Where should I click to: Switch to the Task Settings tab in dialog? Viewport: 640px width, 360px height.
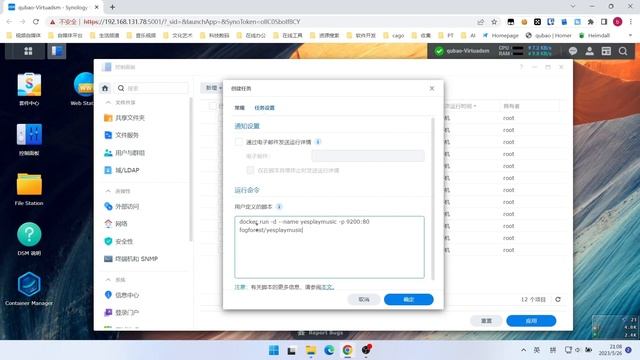point(264,108)
